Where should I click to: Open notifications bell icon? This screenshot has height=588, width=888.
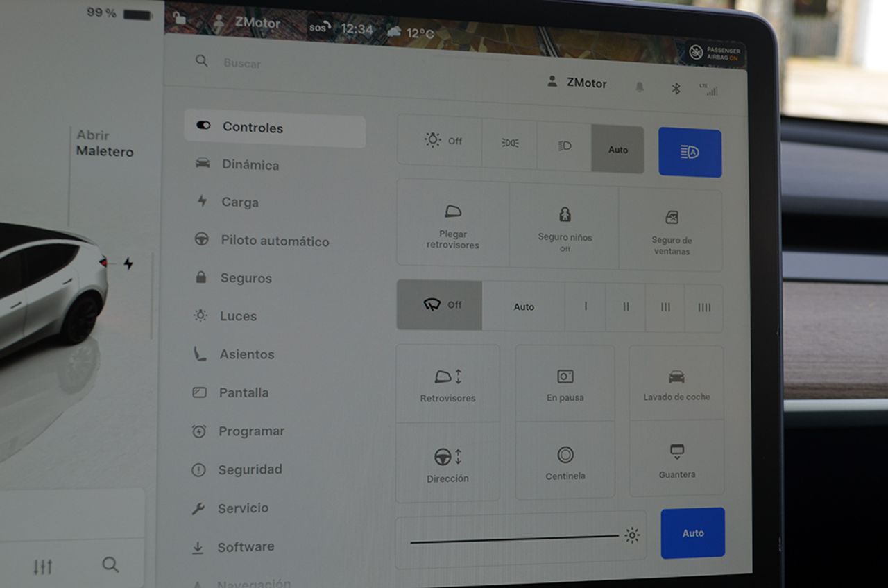[640, 87]
